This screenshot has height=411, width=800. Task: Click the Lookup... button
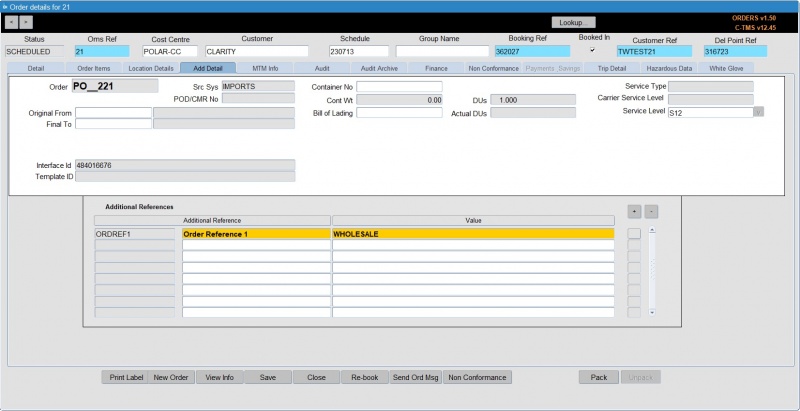[x=573, y=22]
